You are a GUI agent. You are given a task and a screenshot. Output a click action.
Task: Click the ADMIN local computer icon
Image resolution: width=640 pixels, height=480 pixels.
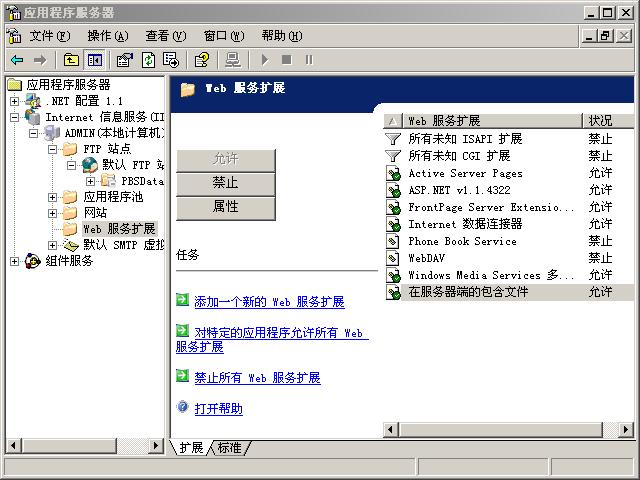pyautogui.click(x=52, y=133)
